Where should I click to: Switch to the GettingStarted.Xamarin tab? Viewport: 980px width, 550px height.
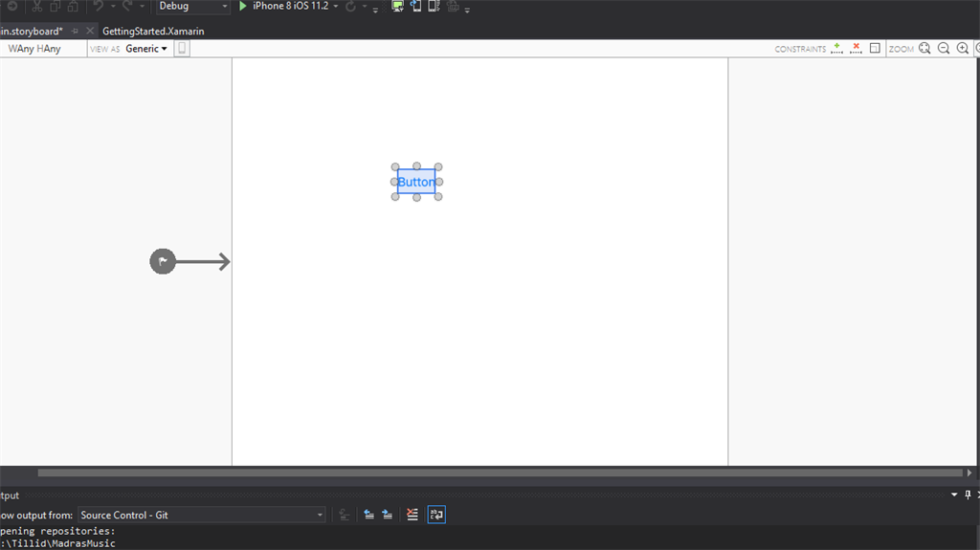(153, 32)
